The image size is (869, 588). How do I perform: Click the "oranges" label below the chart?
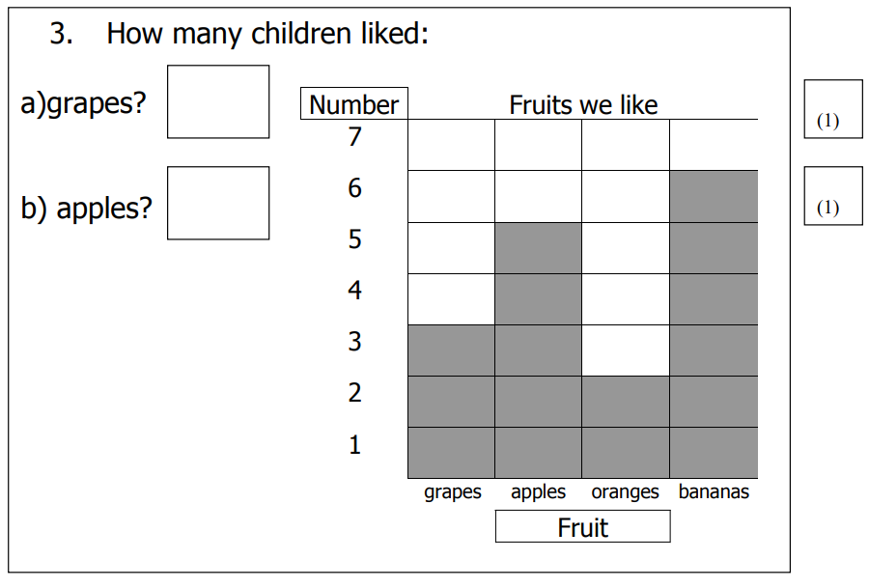[625, 492]
